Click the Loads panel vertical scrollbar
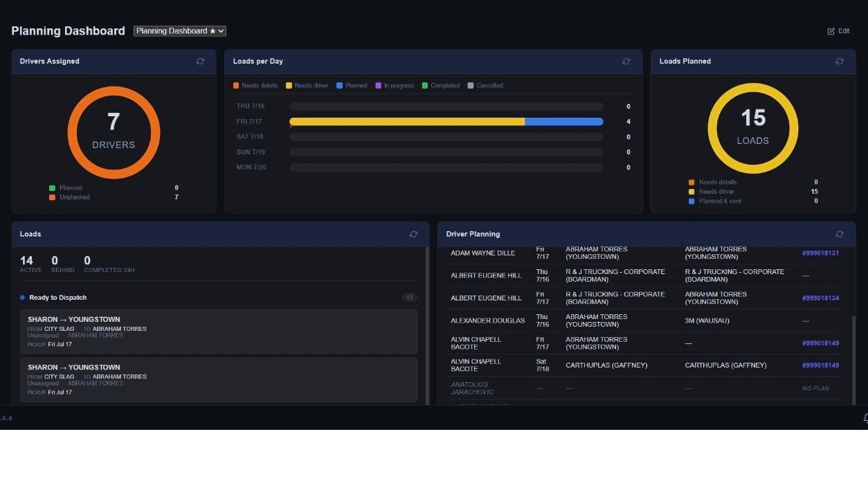 click(427, 325)
